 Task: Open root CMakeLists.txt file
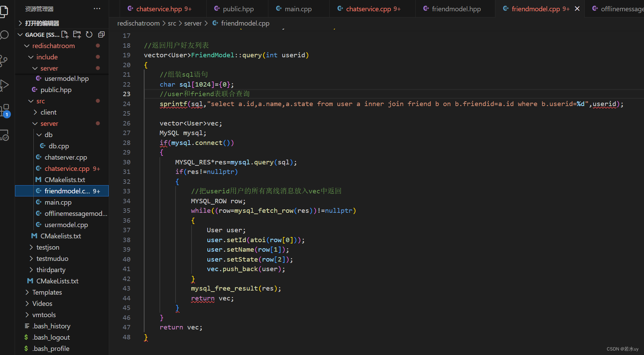[62, 281]
